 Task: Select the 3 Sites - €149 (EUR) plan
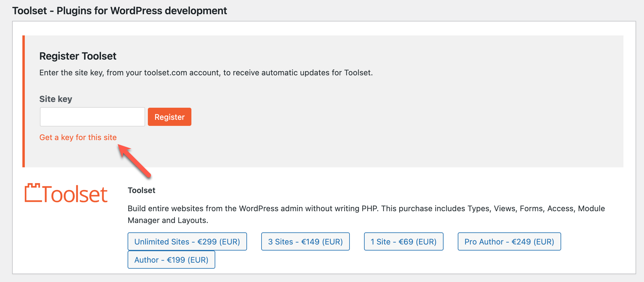pos(305,241)
